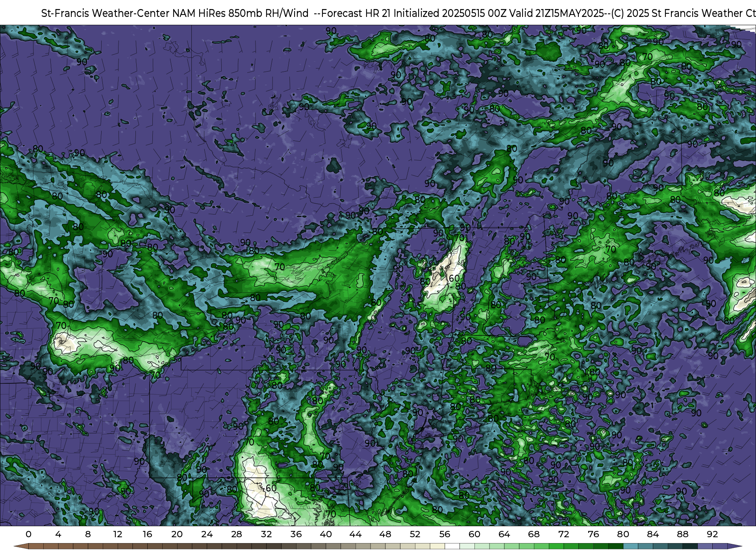Click 'NAM HiRes 850mb RH/Wind' in the title
756x551 pixels.
[x=241, y=13]
